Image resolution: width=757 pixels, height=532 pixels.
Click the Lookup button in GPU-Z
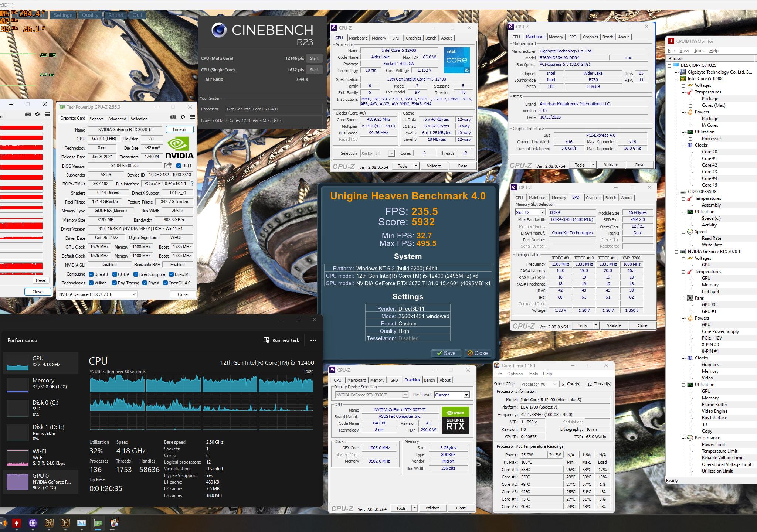point(179,130)
